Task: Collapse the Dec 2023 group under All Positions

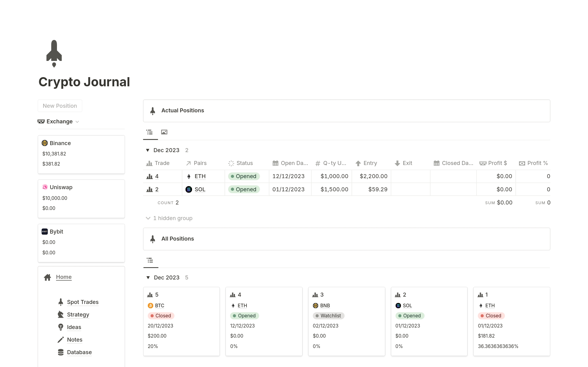Action: click(148, 277)
